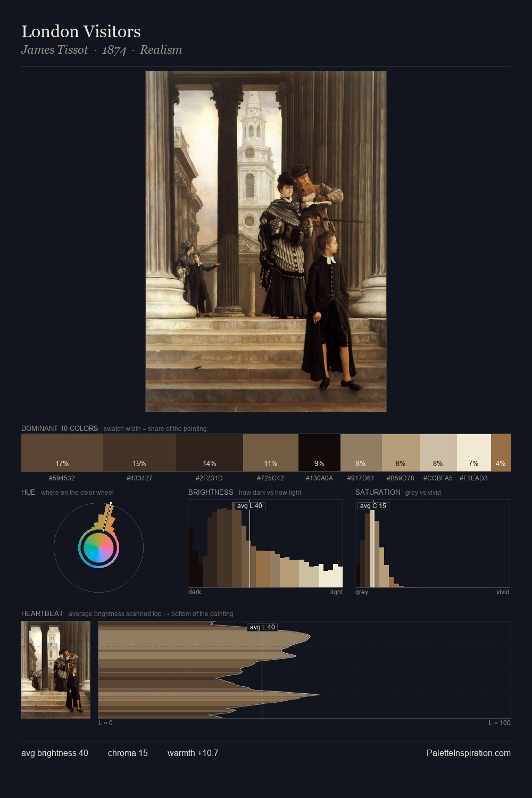This screenshot has height=798, width=532.
Task: Click the avg L 40 label in Brightness histogram
Action: click(x=250, y=506)
